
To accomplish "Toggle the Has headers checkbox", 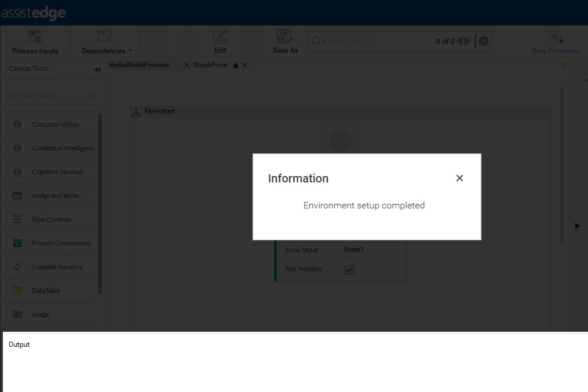I will click(x=349, y=270).
